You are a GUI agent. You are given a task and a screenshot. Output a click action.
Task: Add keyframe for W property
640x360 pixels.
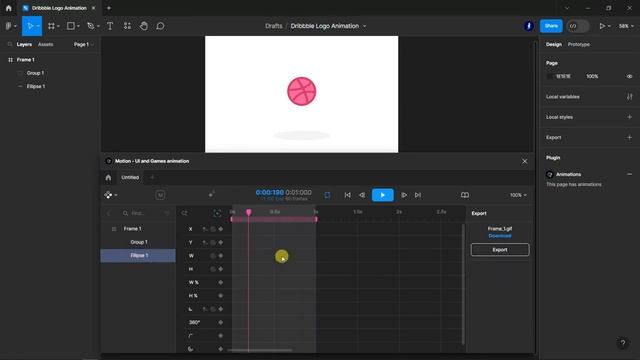pos(221,256)
